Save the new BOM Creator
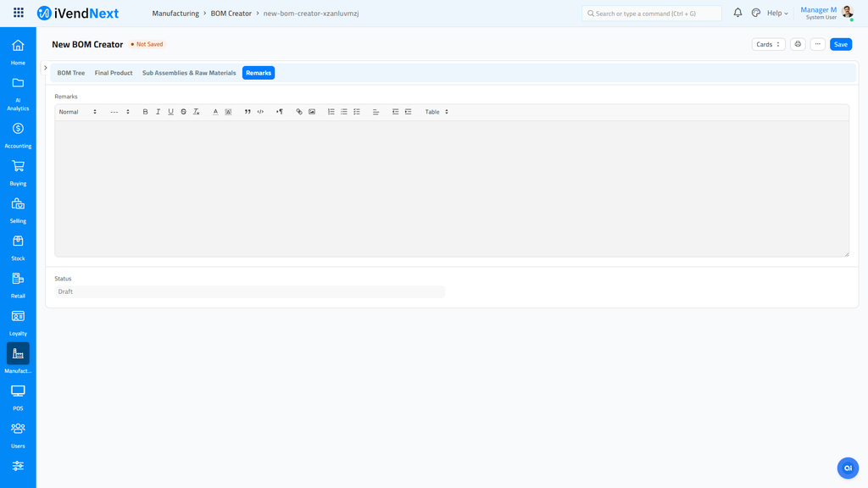 [x=840, y=44]
